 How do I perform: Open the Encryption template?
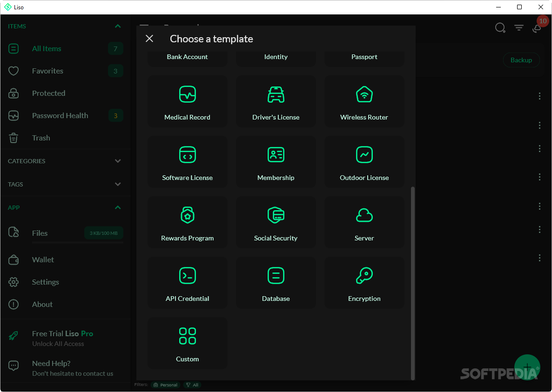coord(364,283)
